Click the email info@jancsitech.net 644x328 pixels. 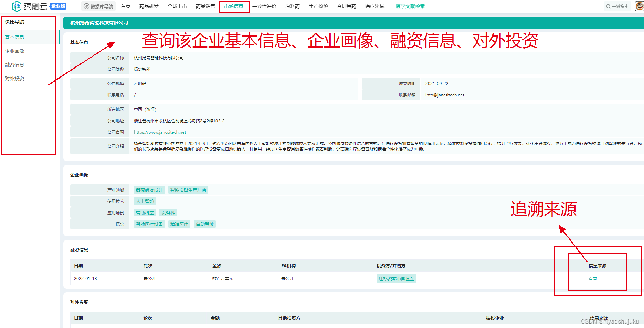(x=445, y=95)
